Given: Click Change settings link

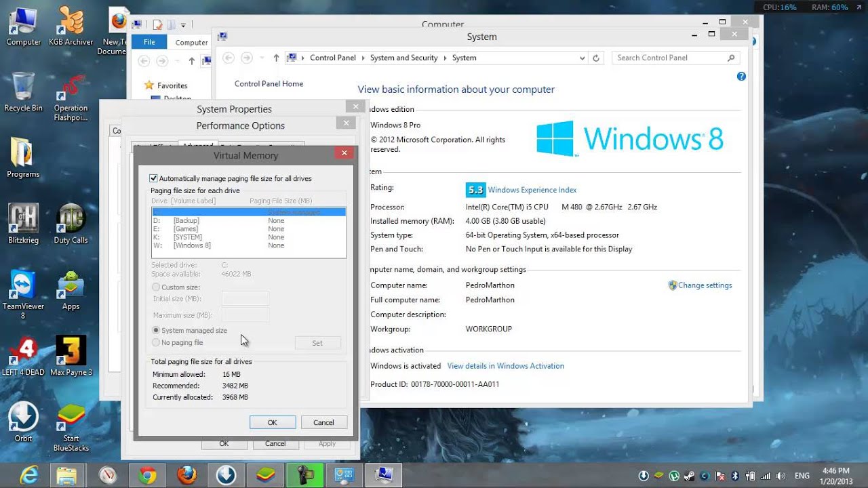Looking at the screenshot, I should pos(705,285).
